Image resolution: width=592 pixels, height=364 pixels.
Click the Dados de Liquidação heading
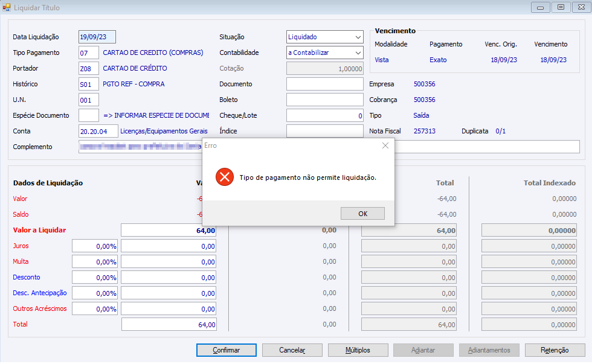tap(48, 183)
